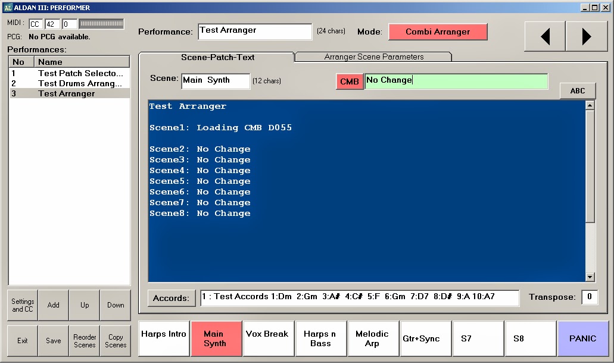Viewport: 614px width, 364px height.
Task: Save performances with Save button
Action: [53, 341]
